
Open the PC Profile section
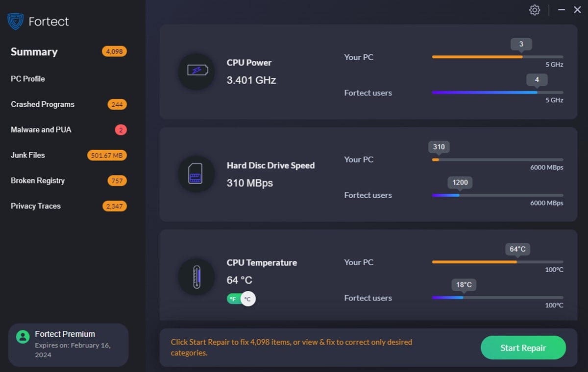pyautogui.click(x=28, y=79)
